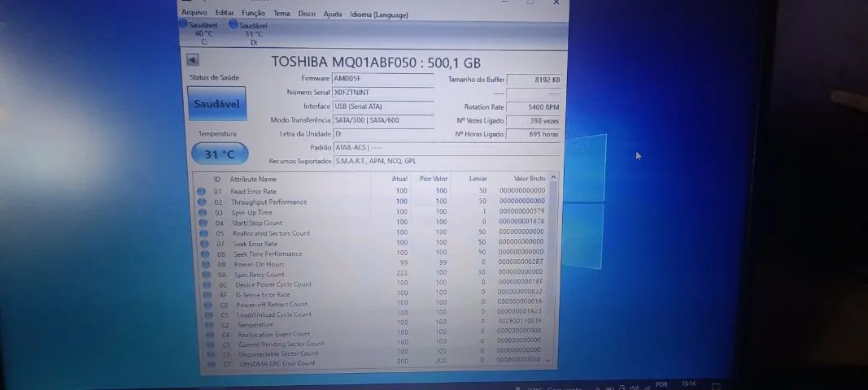Click the Tamanho do Buffer value 8192 KB
Screen dimensions: 868x390
coord(534,80)
